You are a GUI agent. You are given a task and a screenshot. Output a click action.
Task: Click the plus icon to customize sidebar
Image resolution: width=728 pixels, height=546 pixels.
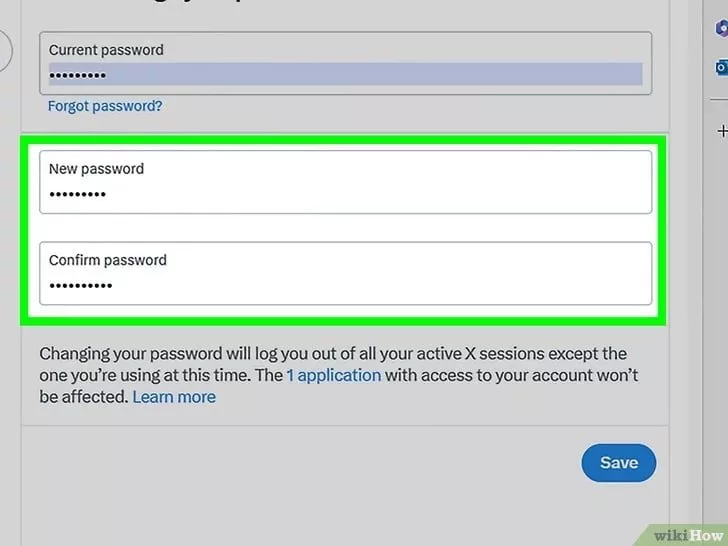(x=720, y=131)
